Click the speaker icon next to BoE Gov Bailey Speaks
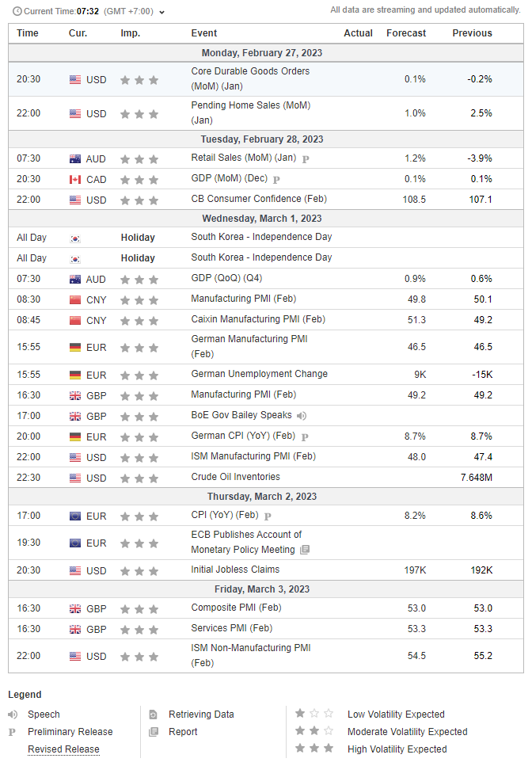 tap(302, 416)
